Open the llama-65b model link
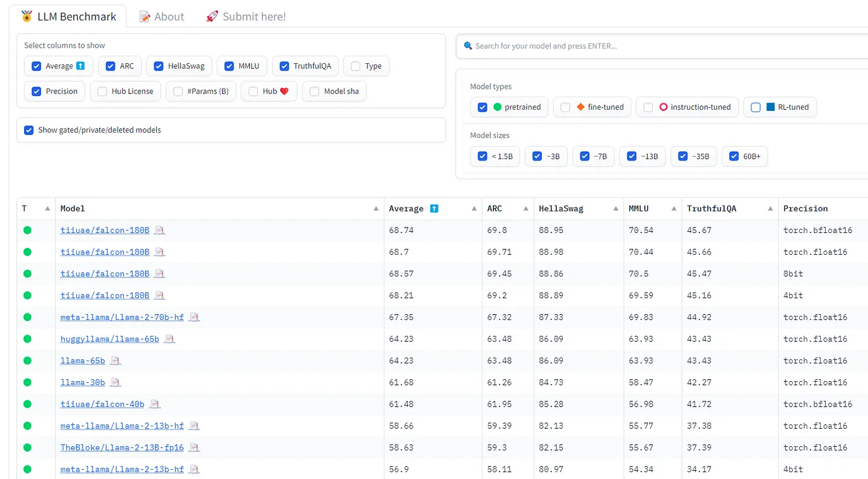868x479 pixels. point(82,361)
